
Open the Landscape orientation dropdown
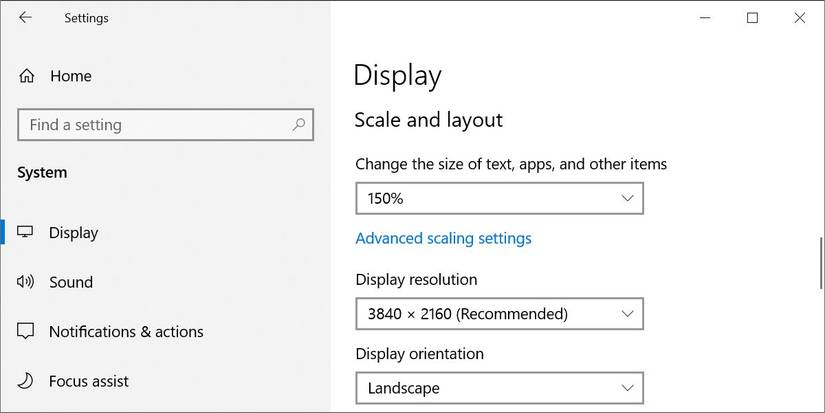(x=498, y=388)
